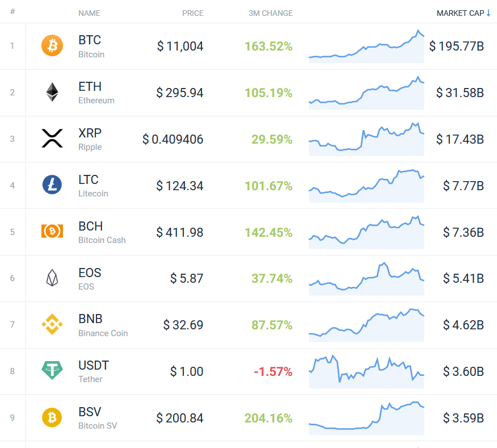Click the orange Bitcoin logo icon
This screenshot has width=497, height=448.
point(52,45)
